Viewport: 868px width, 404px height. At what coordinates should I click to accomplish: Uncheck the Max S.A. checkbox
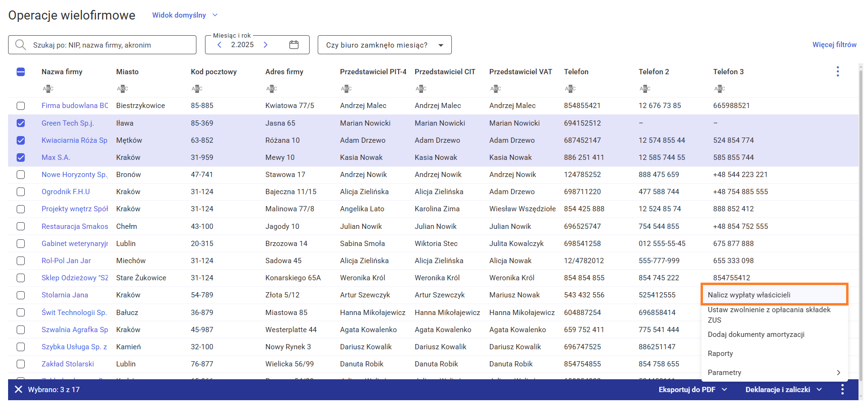click(20, 158)
